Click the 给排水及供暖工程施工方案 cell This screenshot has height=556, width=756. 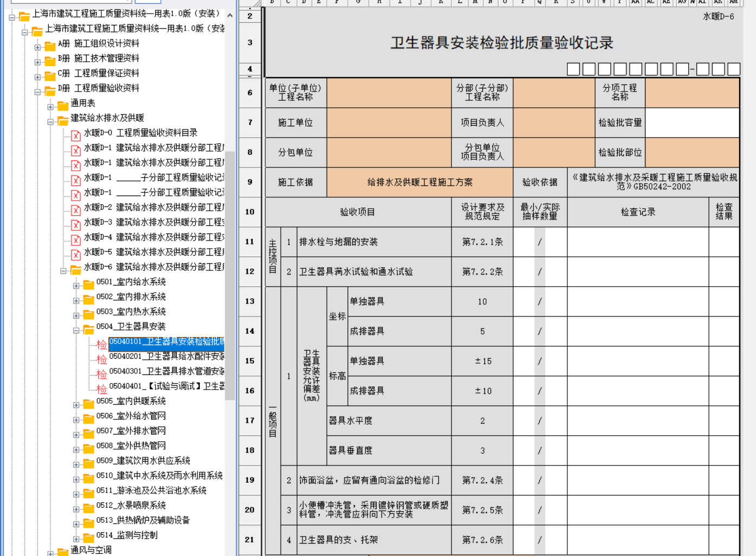(x=419, y=182)
